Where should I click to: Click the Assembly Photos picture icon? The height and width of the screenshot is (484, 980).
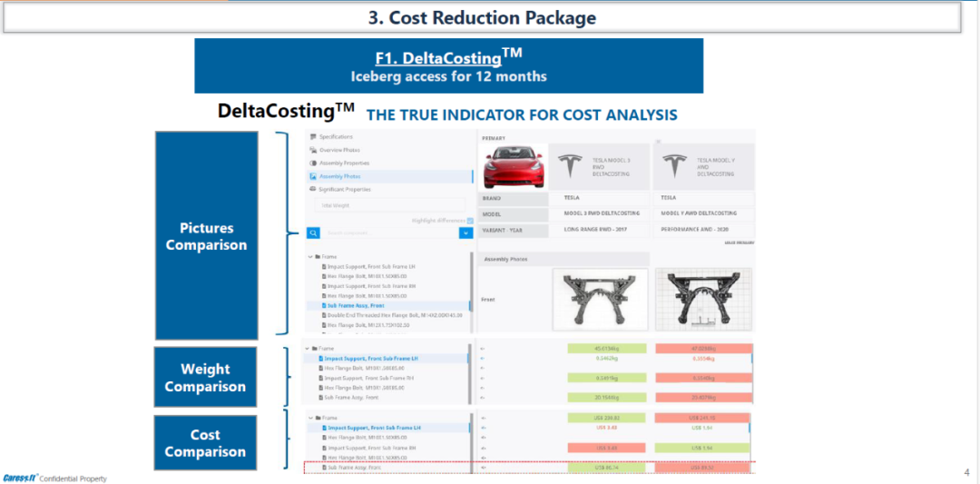[x=313, y=176]
